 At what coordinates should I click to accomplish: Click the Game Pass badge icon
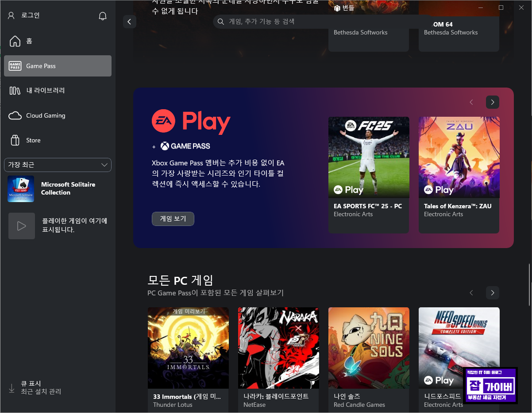point(15,66)
